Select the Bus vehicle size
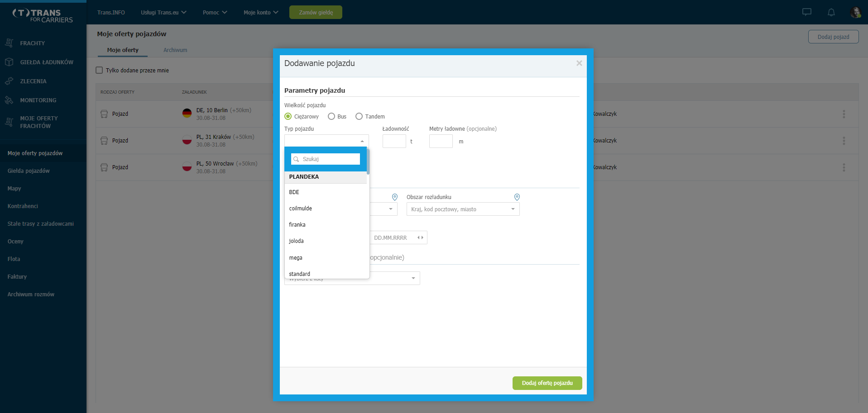 pyautogui.click(x=331, y=116)
